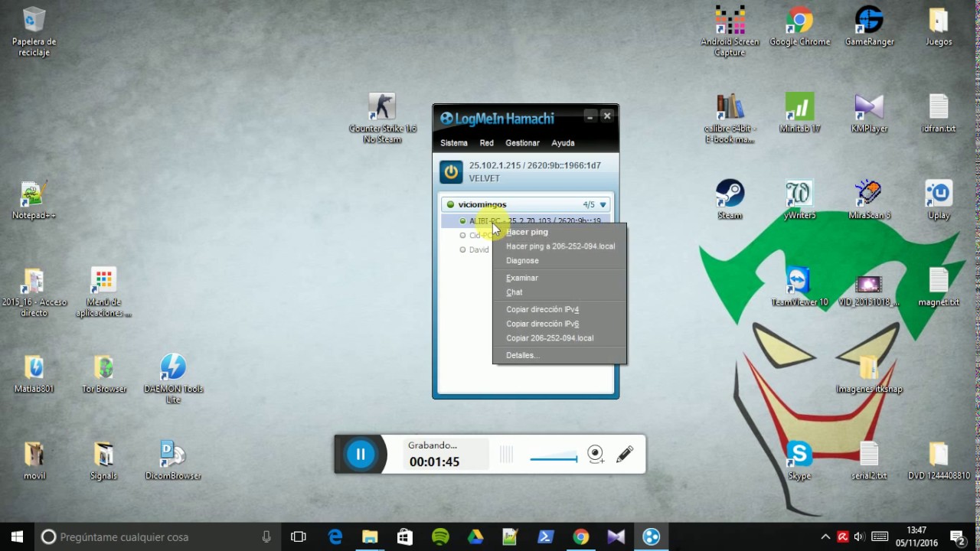Select the Uplay desktop icon

[939, 200]
